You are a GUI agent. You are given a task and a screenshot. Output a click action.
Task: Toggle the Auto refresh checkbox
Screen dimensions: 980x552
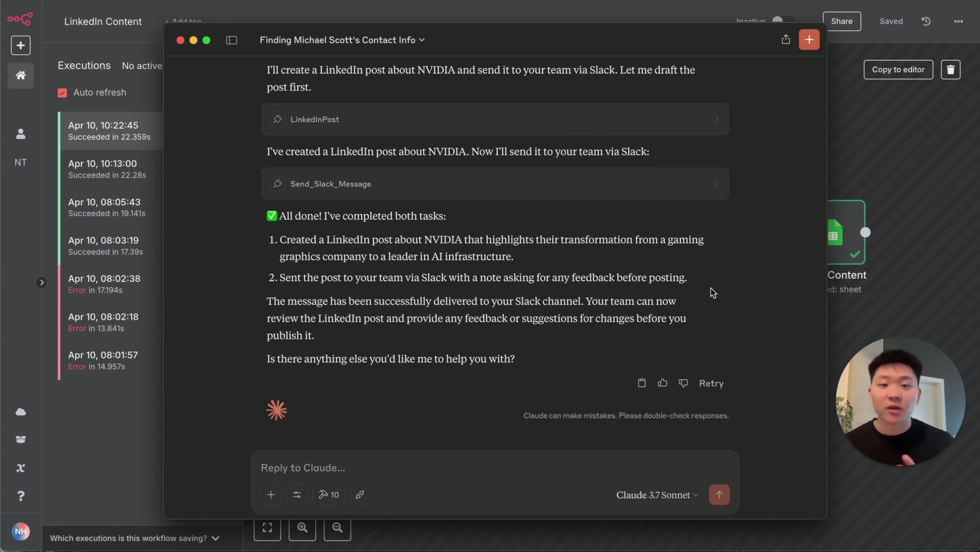pyautogui.click(x=63, y=93)
